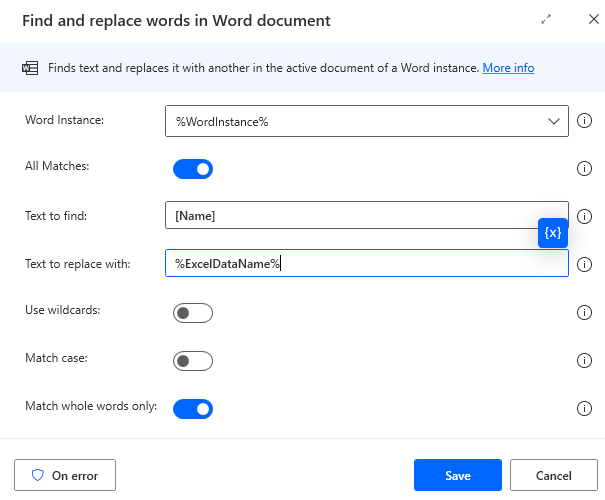Show info for Text to find field
The width and height of the screenshot is (605, 500).
[586, 216]
